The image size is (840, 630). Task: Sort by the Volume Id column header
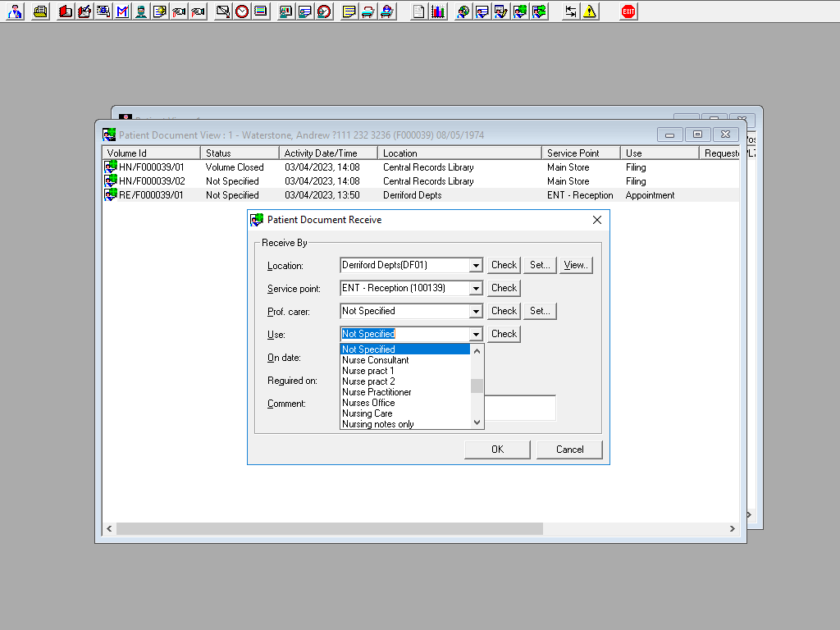pyautogui.click(x=151, y=153)
